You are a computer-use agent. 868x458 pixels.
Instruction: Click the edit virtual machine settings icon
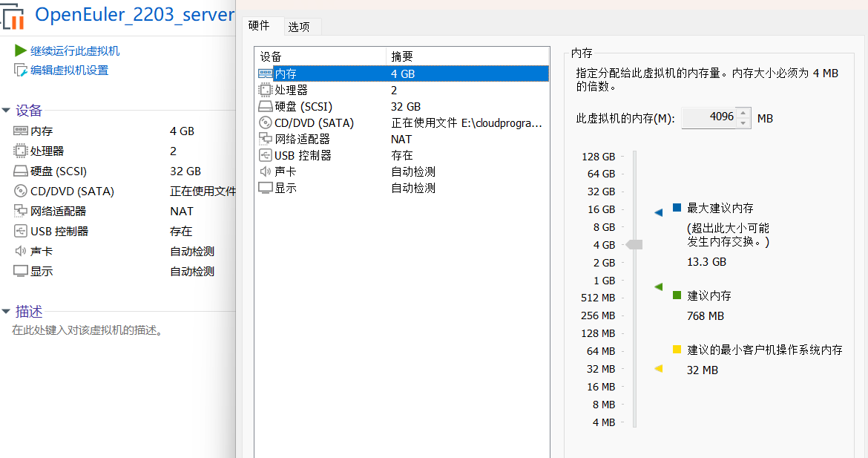coord(21,71)
